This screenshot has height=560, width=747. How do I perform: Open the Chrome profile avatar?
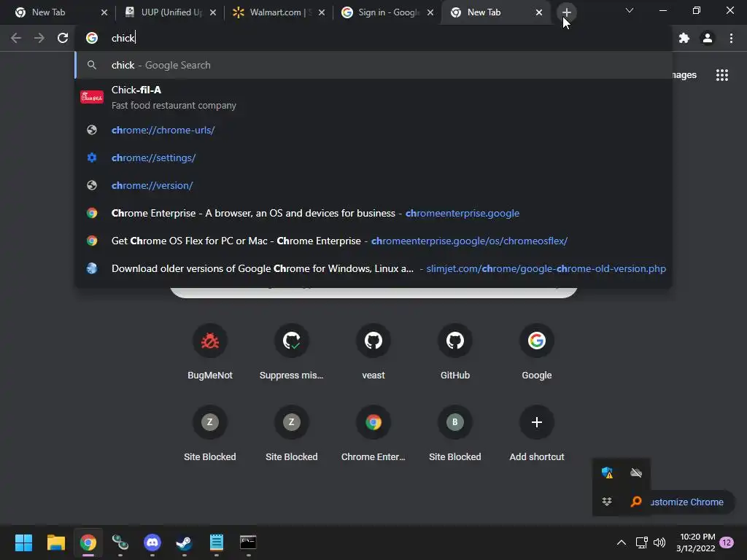tap(708, 38)
